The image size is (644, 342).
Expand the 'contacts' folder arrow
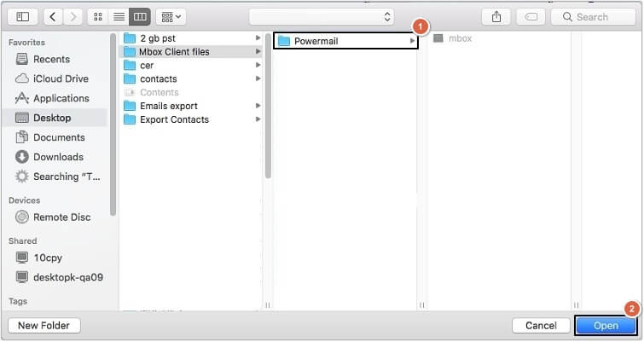click(258, 78)
